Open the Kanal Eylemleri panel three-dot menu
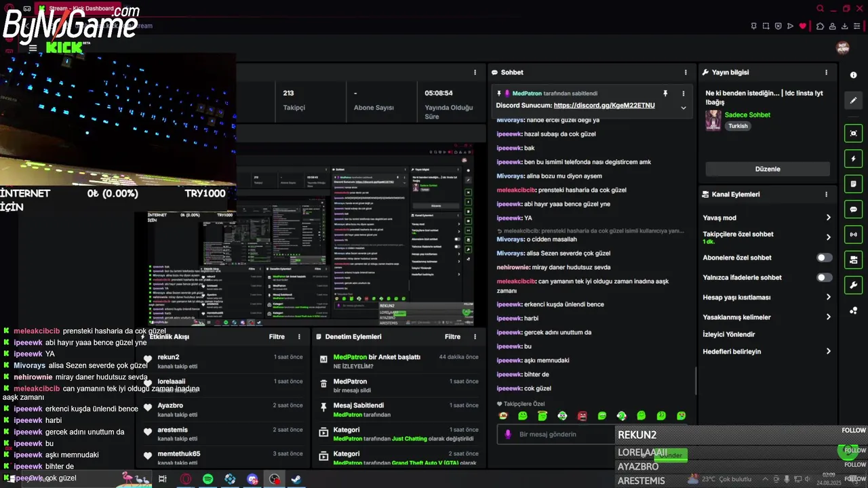 click(x=826, y=195)
